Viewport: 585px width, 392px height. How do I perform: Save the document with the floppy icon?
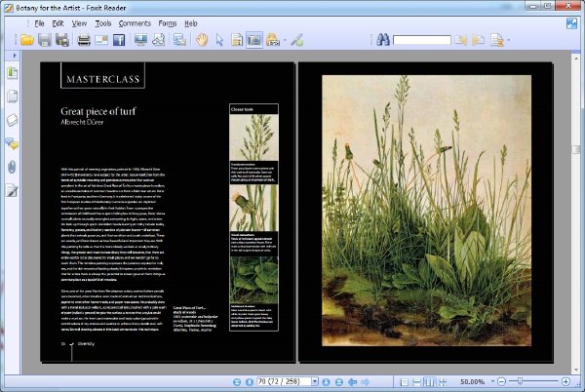(x=45, y=40)
